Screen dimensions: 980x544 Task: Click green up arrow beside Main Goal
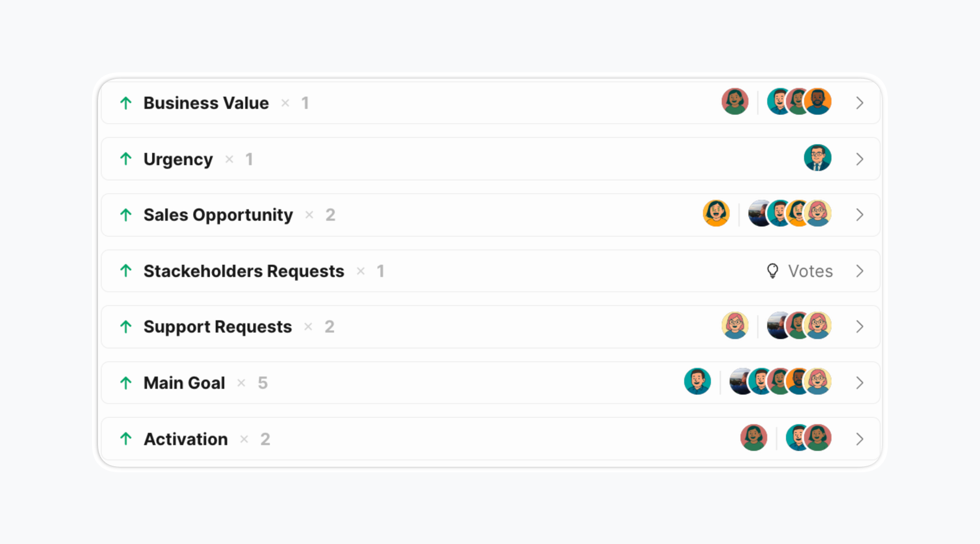[x=126, y=383]
